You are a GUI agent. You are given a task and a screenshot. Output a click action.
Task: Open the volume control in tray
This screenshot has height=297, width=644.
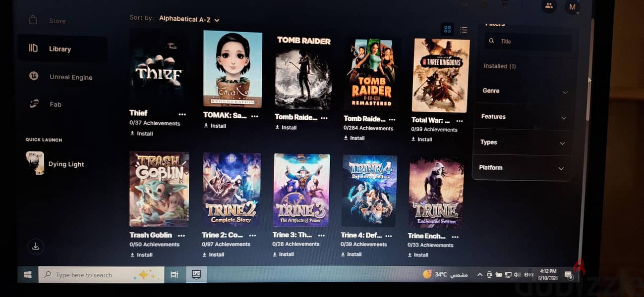[x=517, y=275]
